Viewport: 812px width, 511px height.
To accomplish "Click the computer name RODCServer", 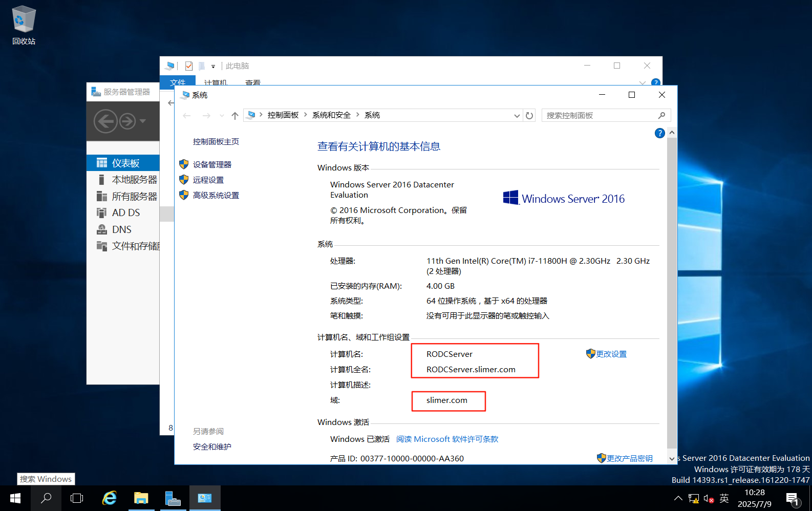I will pos(450,354).
